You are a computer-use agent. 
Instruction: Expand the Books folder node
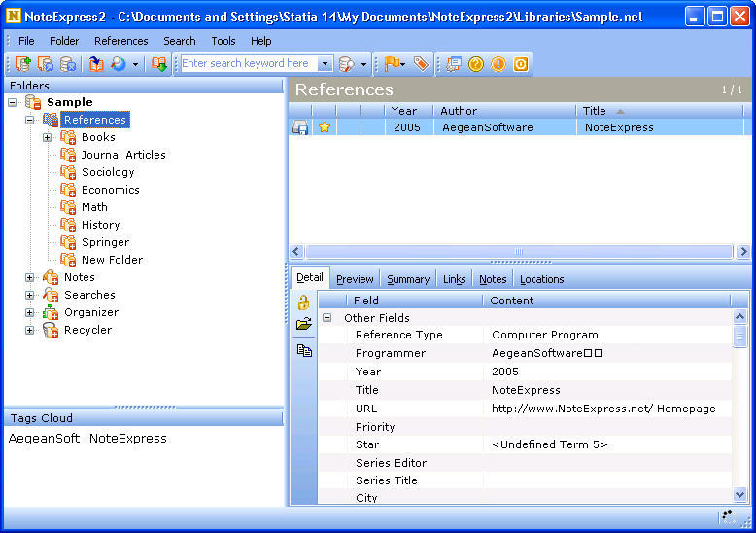(x=48, y=137)
